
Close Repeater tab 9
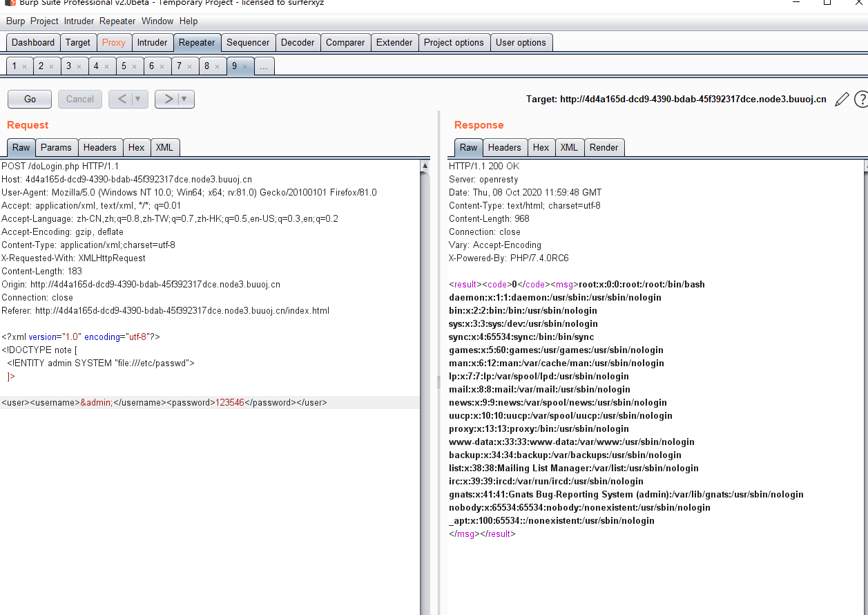pos(244,66)
